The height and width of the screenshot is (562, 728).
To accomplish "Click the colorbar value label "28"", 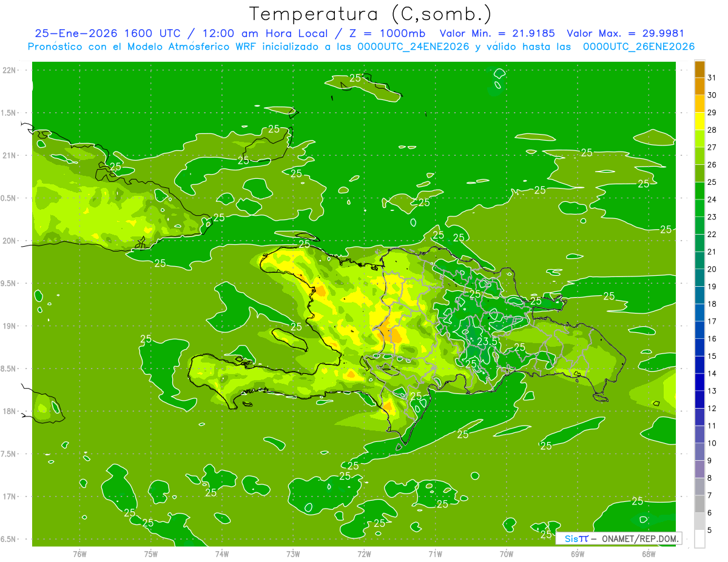I will coord(712,130).
